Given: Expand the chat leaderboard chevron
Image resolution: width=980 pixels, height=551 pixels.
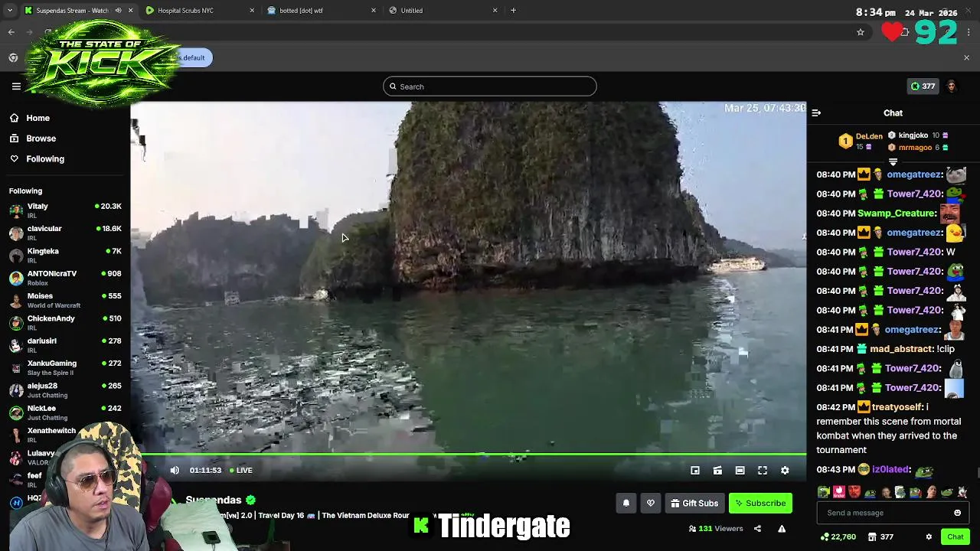Looking at the screenshot, I should click(x=893, y=162).
